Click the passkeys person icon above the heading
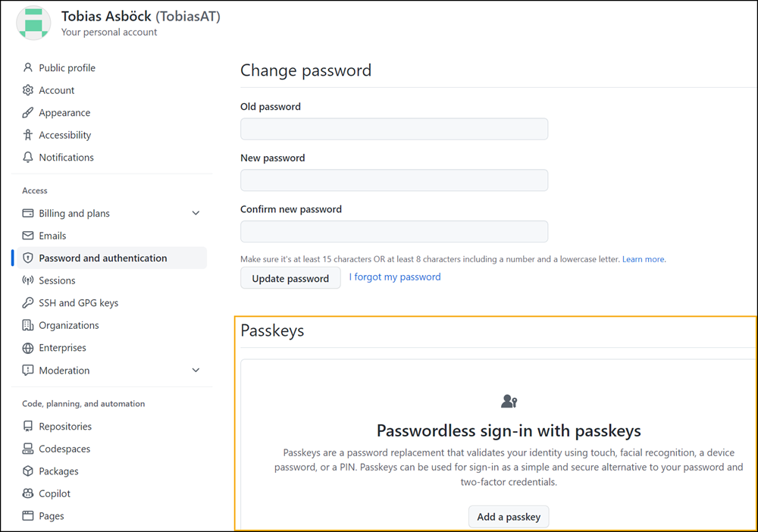This screenshot has width=758, height=532. (x=509, y=402)
